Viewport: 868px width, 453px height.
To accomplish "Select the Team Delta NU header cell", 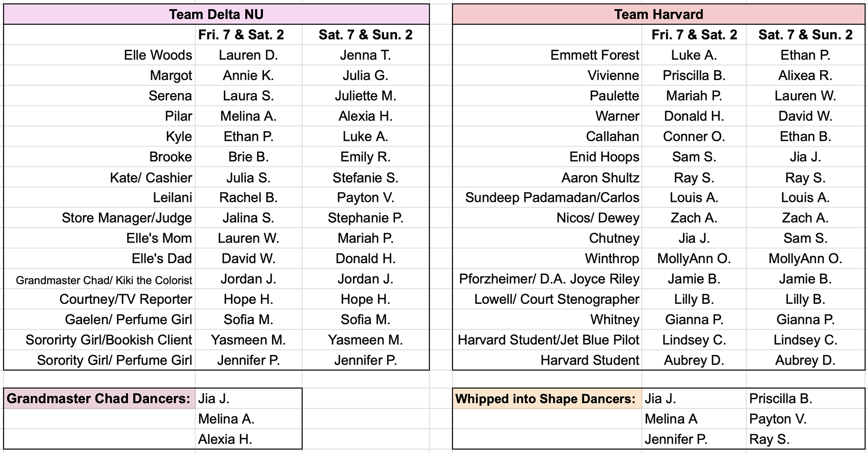I will click(216, 14).
